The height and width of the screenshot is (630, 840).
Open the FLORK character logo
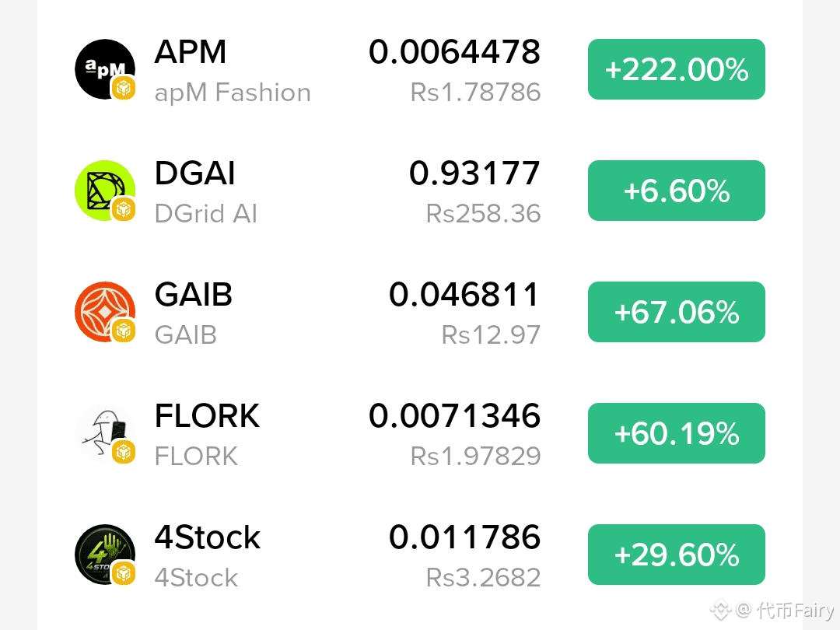(104, 433)
